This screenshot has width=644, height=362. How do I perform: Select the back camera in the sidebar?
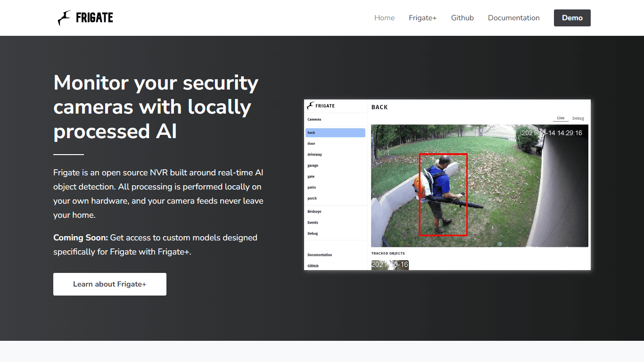335,133
